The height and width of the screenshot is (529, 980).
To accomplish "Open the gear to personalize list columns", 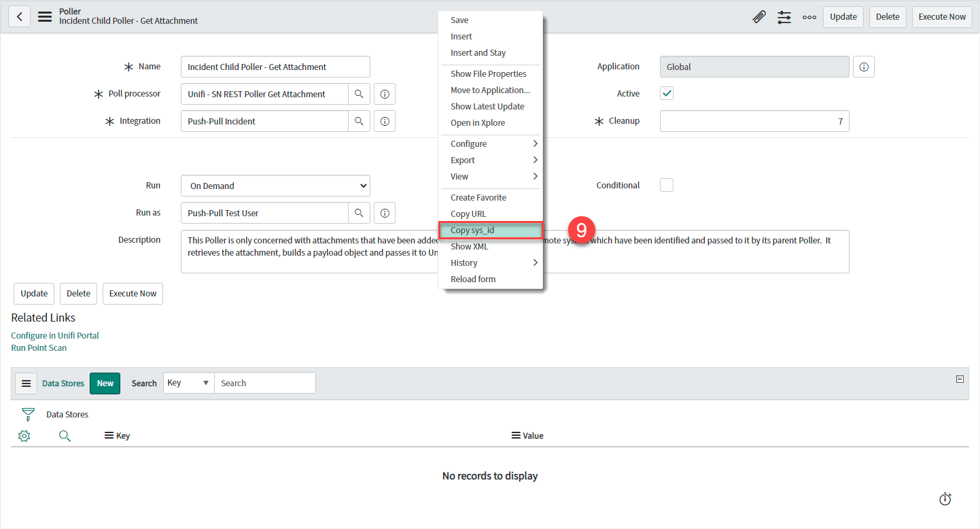I will pos(24,435).
